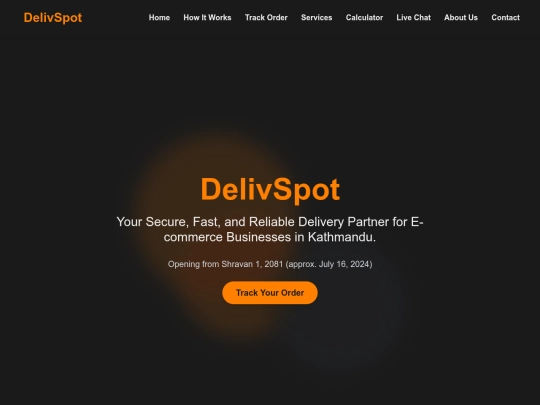The image size is (540, 405).
Task: Click the "Shravan 1, 2081" opening date
Action: (252, 264)
